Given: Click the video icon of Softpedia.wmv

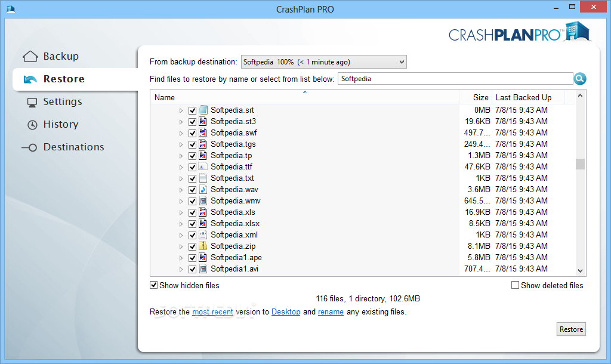Looking at the screenshot, I should pyautogui.click(x=203, y=200).
